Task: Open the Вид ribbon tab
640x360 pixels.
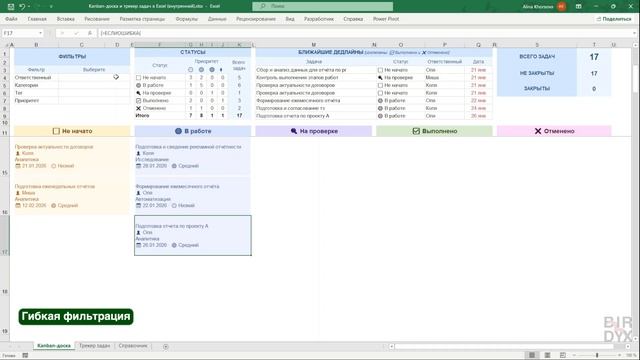Action: coord(290,19)
